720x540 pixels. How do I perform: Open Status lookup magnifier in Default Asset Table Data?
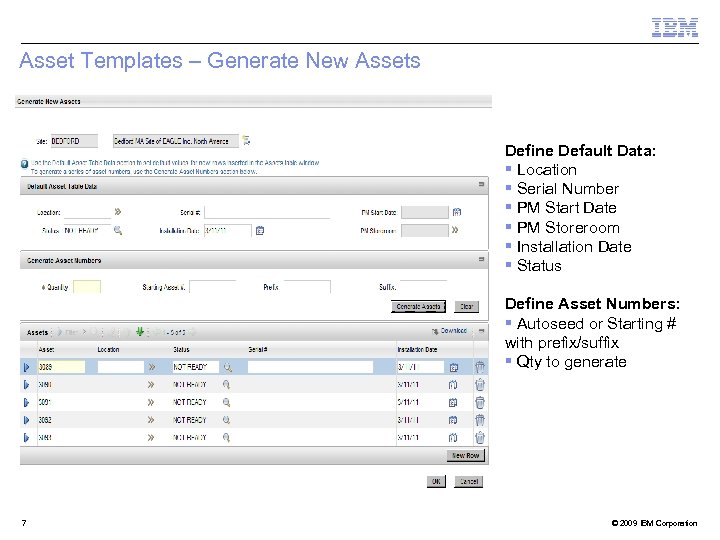tap(118, 231)
